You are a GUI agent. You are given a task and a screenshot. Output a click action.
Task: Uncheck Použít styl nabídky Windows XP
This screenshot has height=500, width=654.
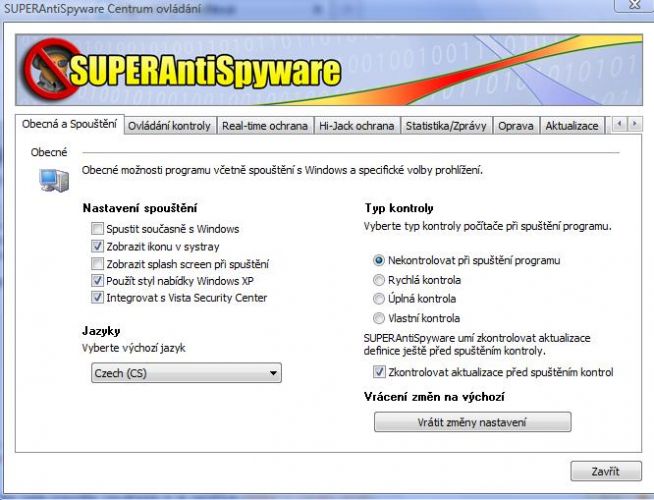click(97, 280)
